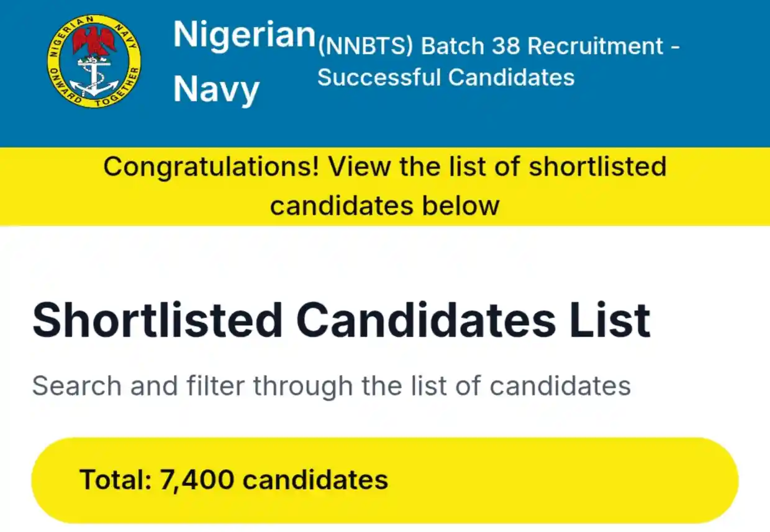
Task: Click the word "Shortlisted" in the main heading
Action: pyautogui.click(x=158, y=320)
